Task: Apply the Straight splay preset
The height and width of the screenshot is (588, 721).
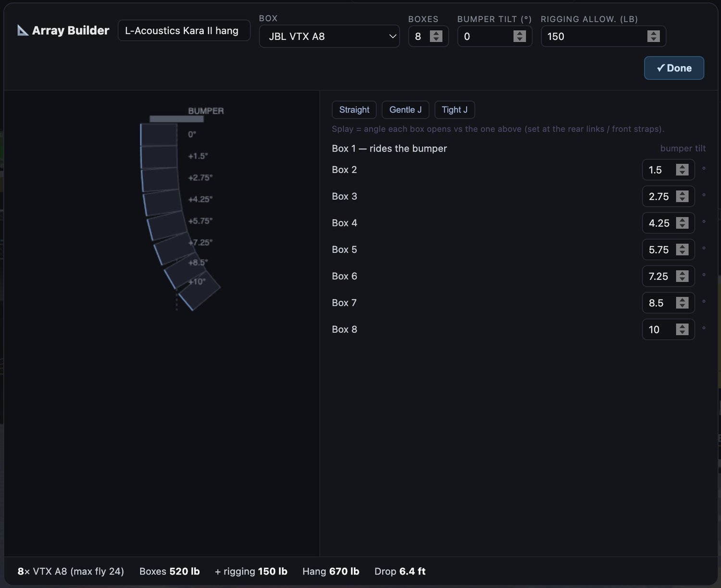Action: click(x=354, y=110)
